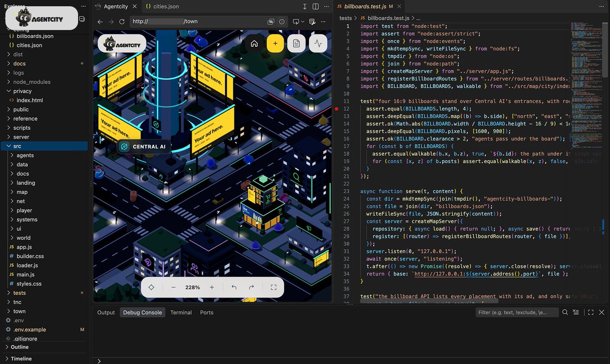Click the site info icon in address bar
Screen dimensions: 610x364
[282, 22]
